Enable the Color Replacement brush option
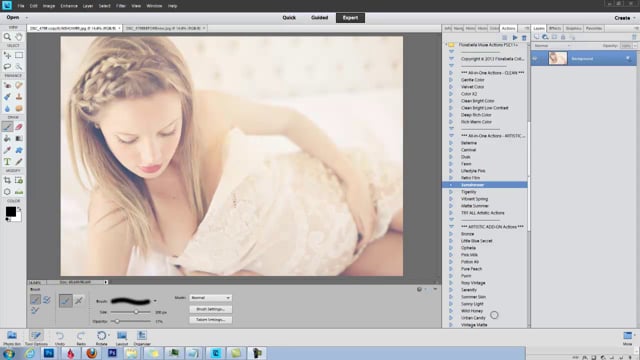 point(35,311)
